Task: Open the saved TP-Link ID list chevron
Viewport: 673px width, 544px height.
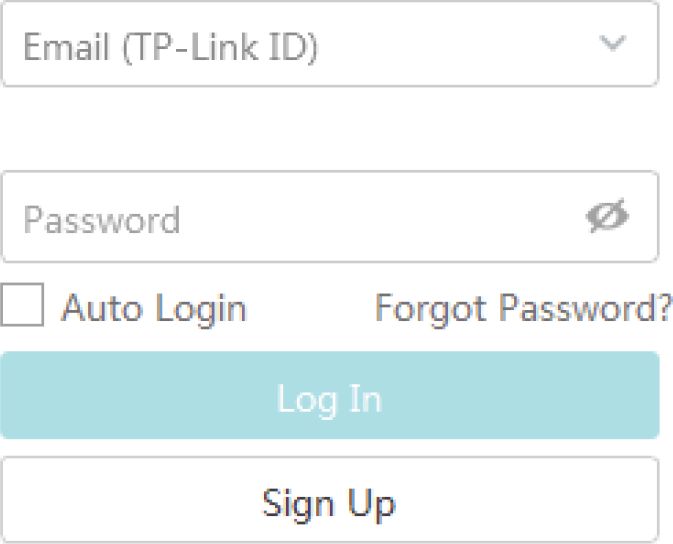Action: tap(612, 44)
